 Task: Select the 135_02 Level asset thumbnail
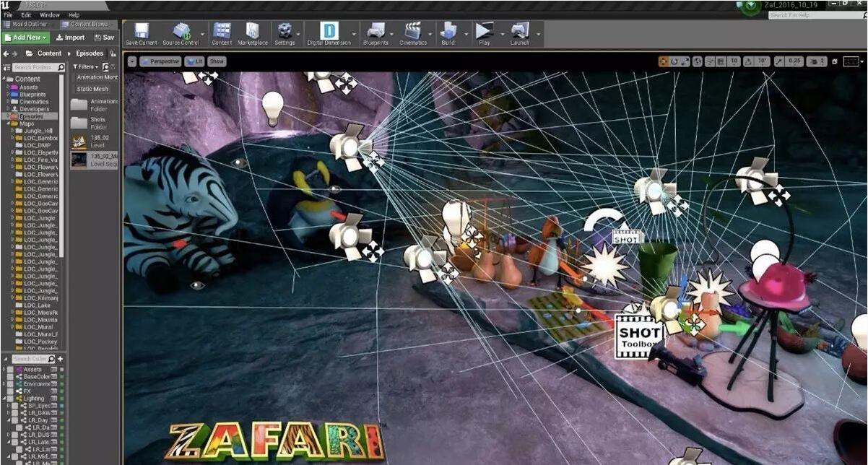[78, 141]
